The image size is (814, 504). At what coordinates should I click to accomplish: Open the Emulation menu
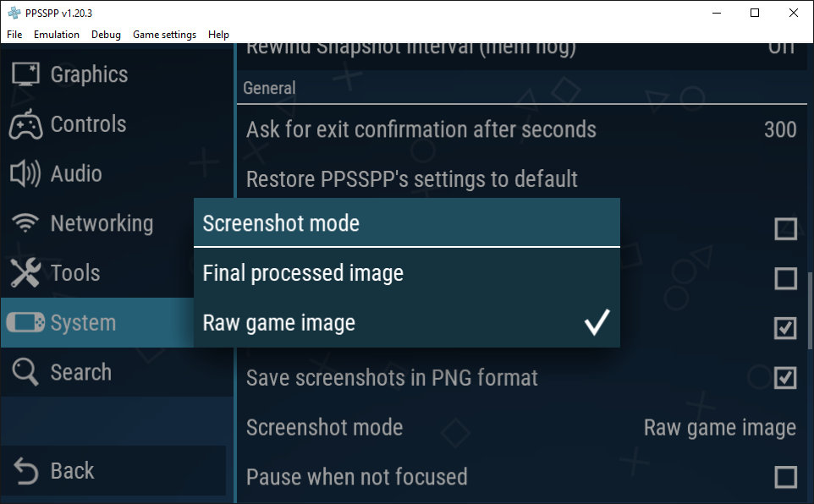point(57,35)
